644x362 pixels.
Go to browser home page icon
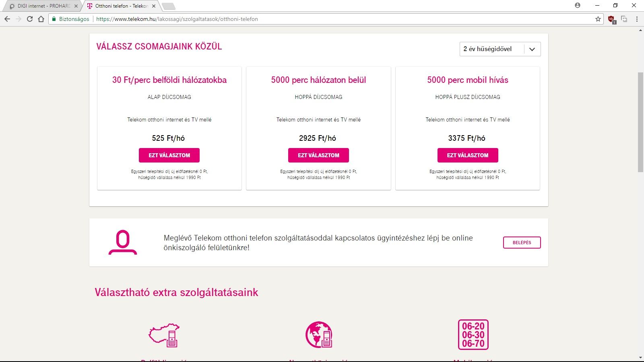41,19
